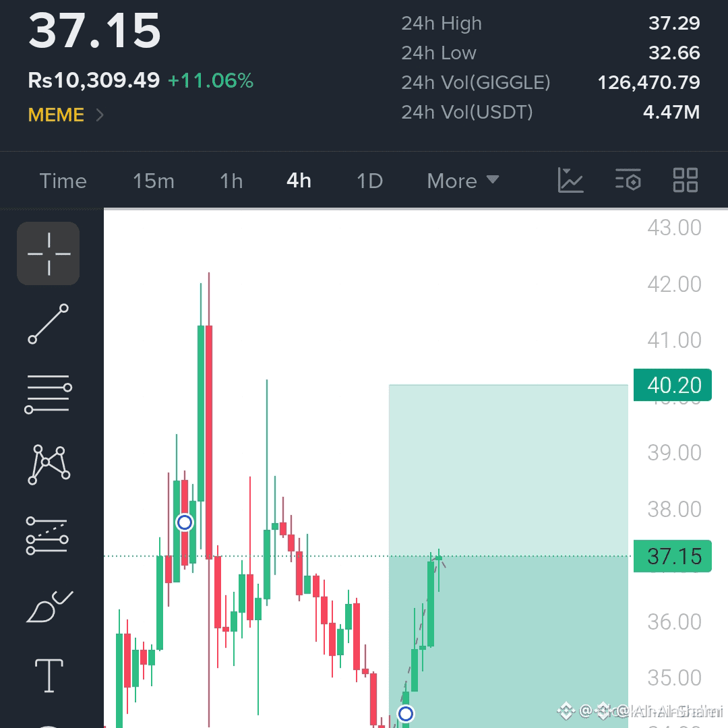Image resolution: width=728 pixels, height=728 pixels.
Task: Open the grid layout icon
Action: coord(686,180)
